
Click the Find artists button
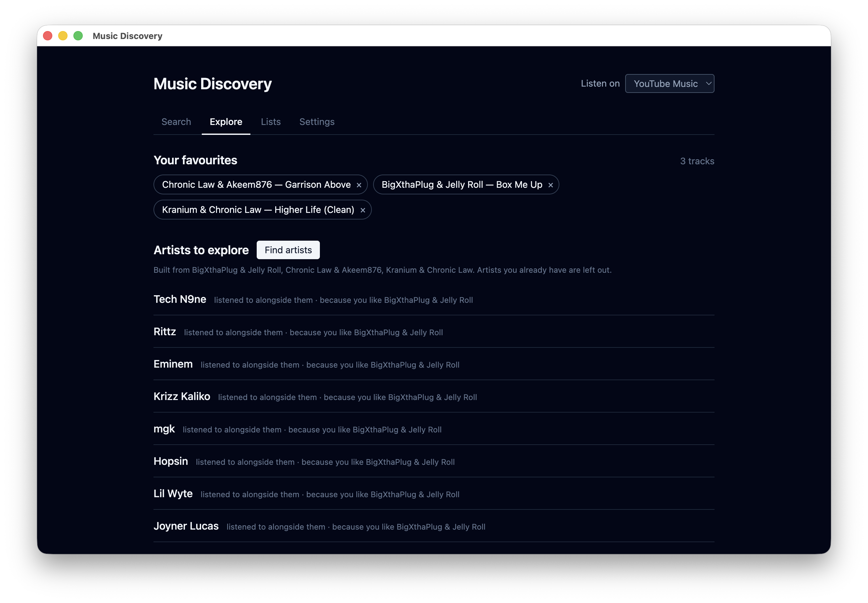[288, 250]
